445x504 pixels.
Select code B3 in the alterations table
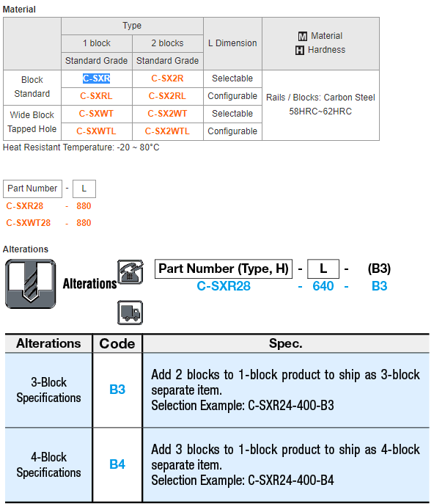(x=117, y=390)
